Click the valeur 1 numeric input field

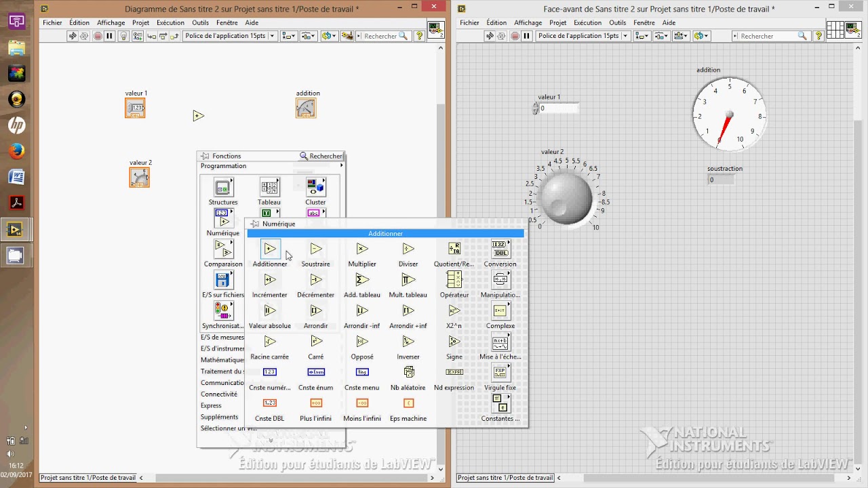point(559,108)
